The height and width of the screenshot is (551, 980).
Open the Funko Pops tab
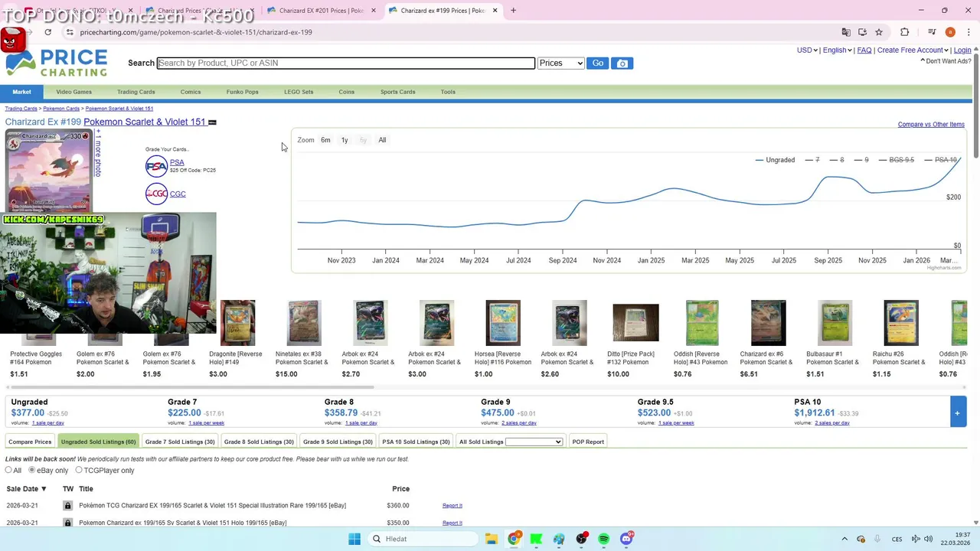point(242,92)
